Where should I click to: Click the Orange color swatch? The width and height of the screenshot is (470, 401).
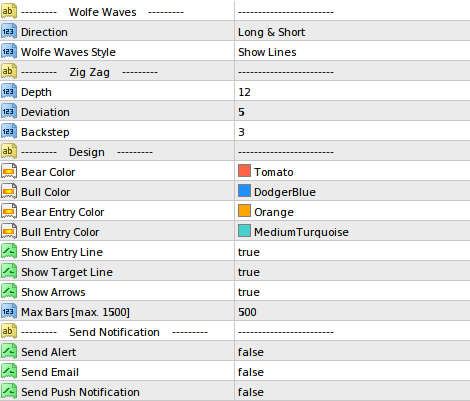tap(244, 211)
